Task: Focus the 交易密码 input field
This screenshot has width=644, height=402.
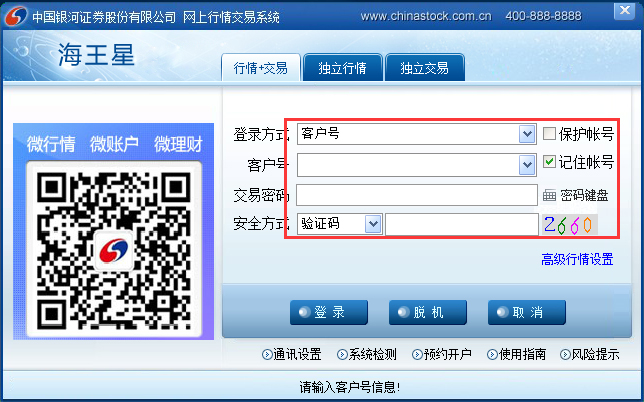Action: point(417,195)
